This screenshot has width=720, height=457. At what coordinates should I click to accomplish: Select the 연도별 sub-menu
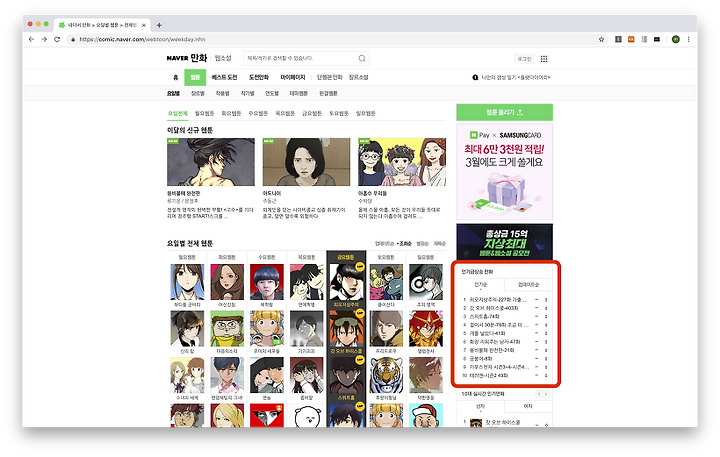pos(272,93)
